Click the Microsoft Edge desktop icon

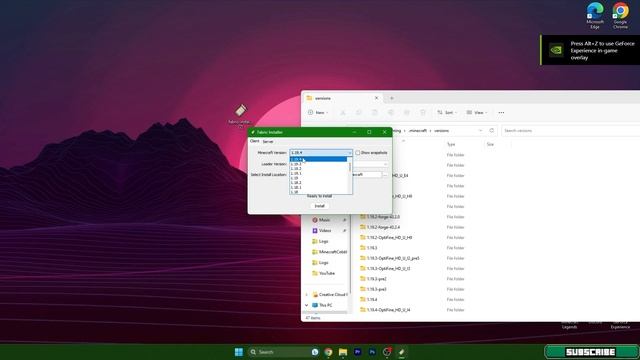tap(595, 15)
